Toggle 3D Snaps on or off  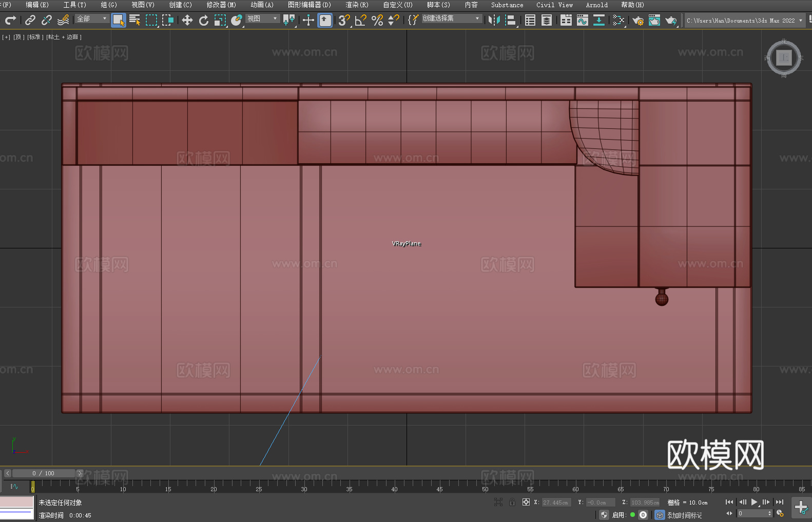coord(344,20)
